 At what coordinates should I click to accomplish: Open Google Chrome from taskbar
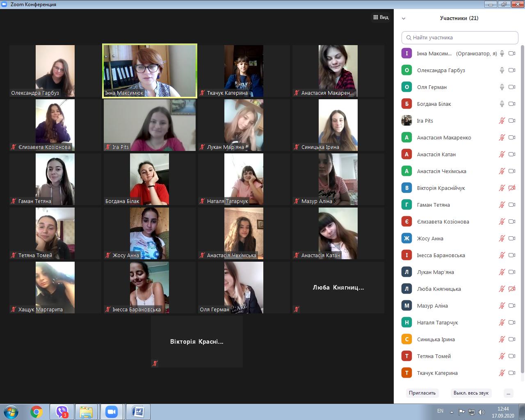point(37,412)
